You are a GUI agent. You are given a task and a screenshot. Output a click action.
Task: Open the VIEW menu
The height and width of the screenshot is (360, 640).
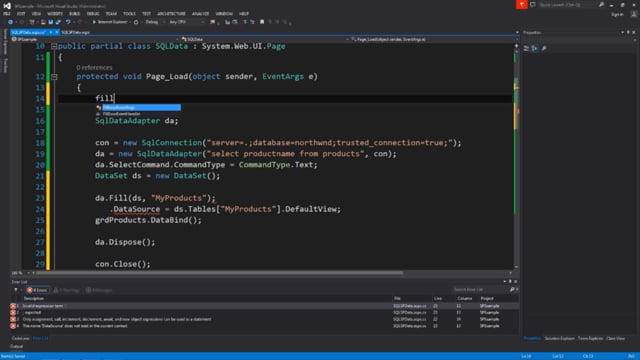(36, 14)
